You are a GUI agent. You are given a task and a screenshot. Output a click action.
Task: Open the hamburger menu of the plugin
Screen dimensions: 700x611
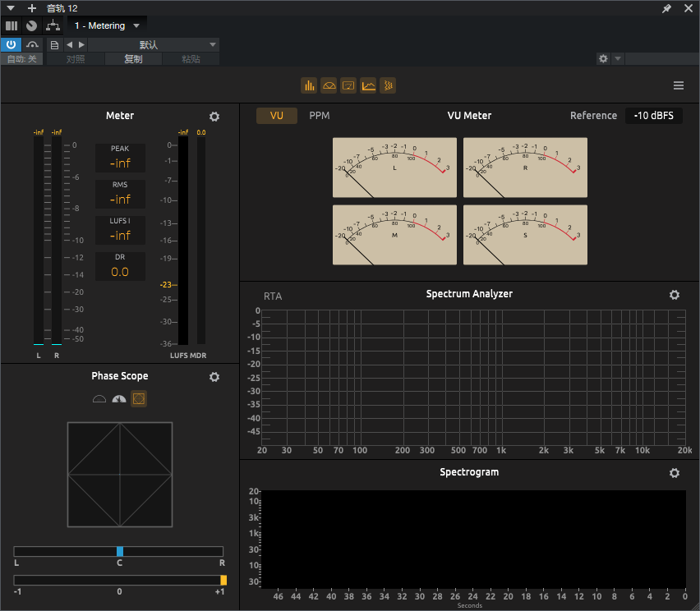click(679, 85)
